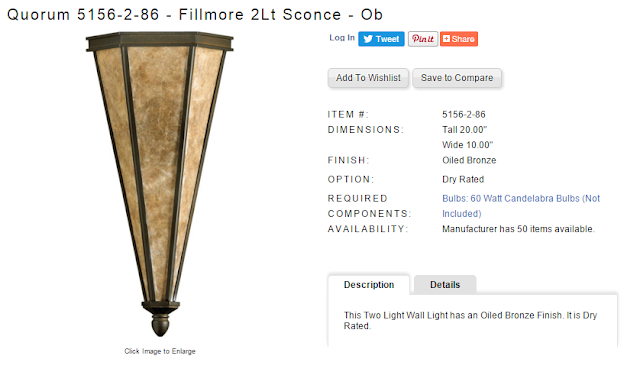
Task: Click the Tall 20.00" dimension value
Action: click(x=464, y=129)
